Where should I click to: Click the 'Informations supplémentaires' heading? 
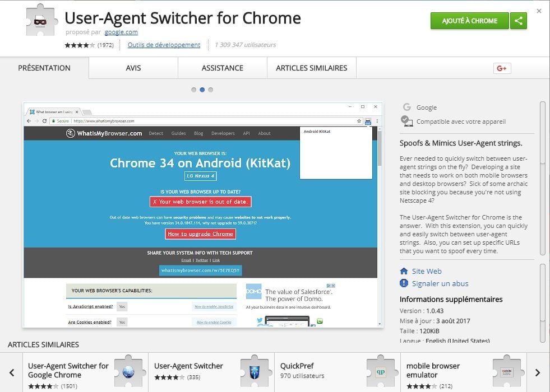tap(451, 299)
